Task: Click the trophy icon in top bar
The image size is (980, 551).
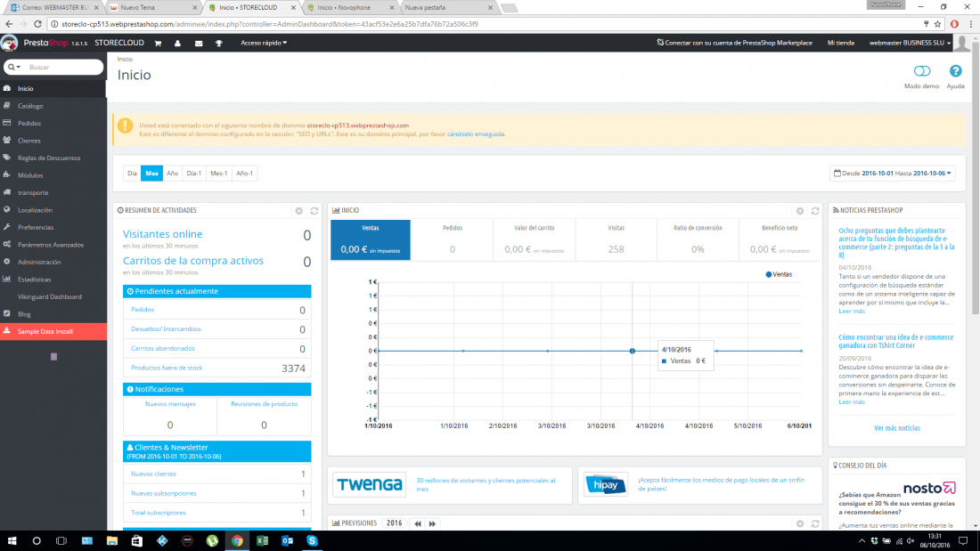Action: [x=219, y=43]
